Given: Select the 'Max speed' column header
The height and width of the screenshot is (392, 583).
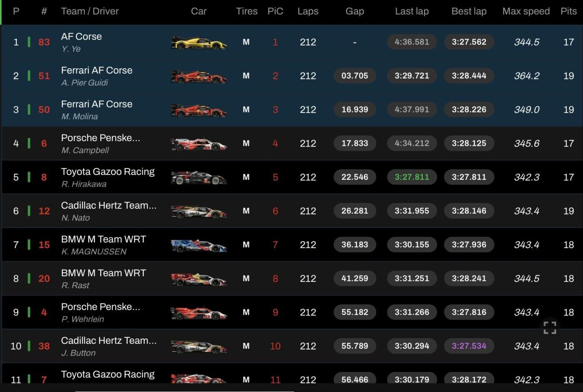Looking at the screenshot, I should 526,11.
